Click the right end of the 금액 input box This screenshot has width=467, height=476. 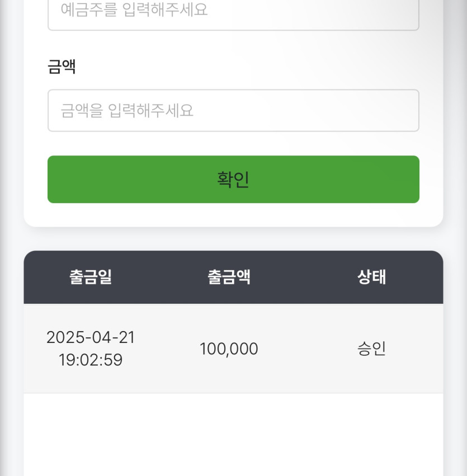[407, 111]
